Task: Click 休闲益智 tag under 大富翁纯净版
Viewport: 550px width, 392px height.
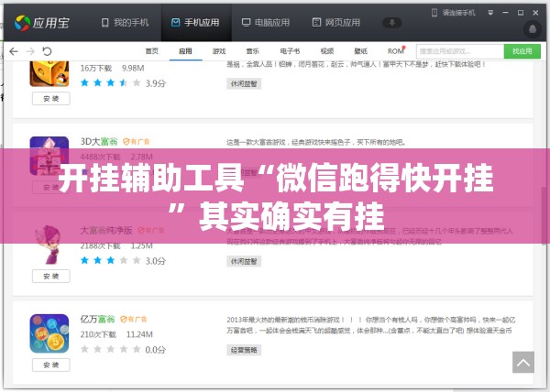Action: (x=244, y=261)
